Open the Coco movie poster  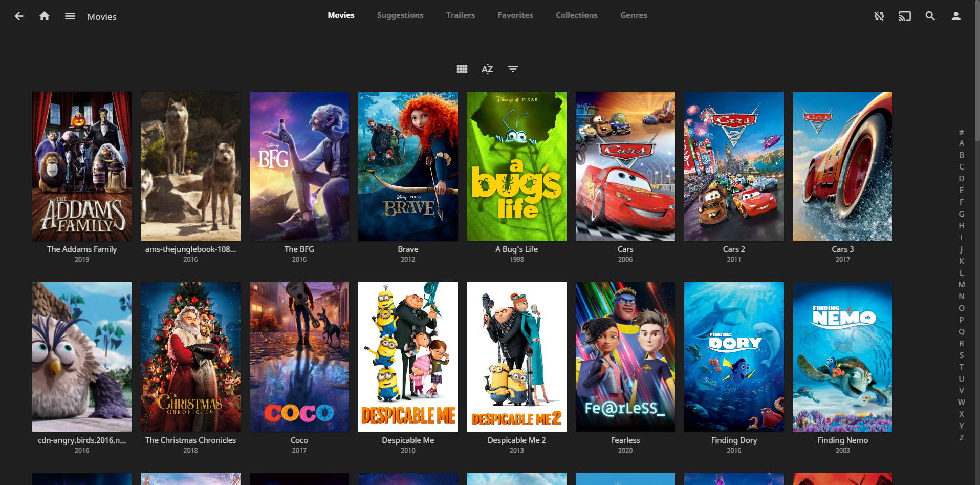click(x=299, y=357)
